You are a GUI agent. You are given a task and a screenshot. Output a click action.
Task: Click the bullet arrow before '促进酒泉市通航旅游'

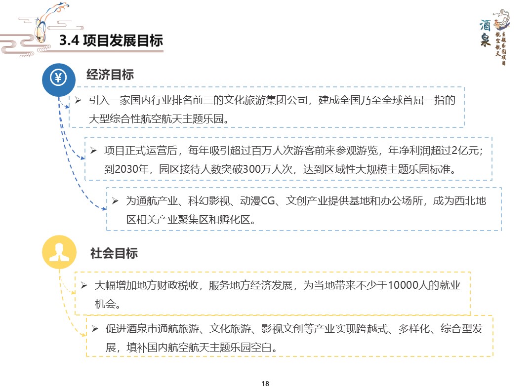95,329
